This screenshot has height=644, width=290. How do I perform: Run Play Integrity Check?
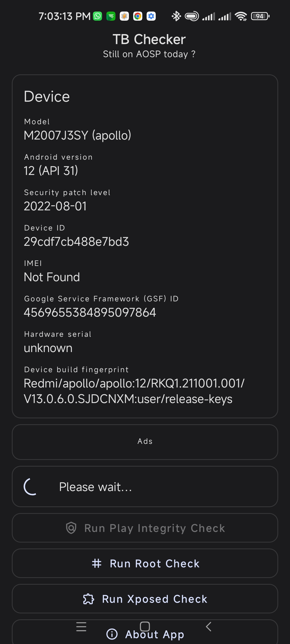click(155, 528)
